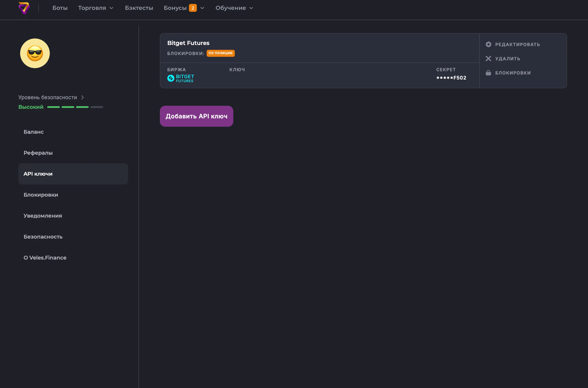
Task: Open the Бэктесты page
Action: point(139,8)
